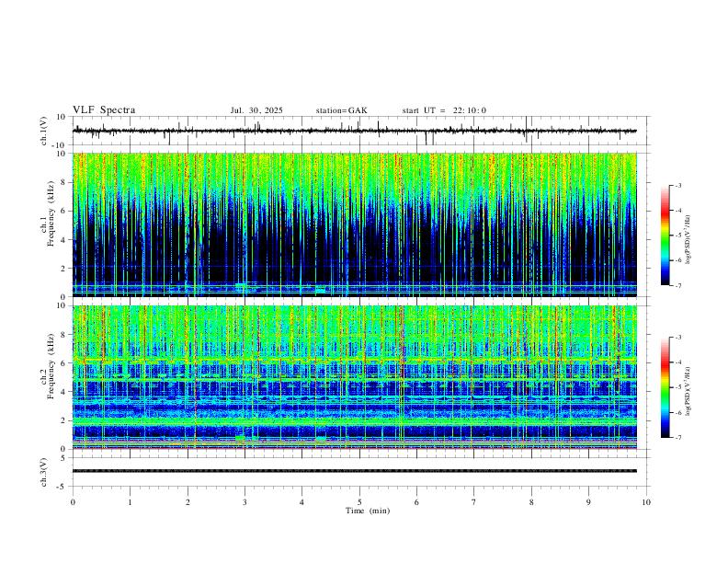Click the "8" kHz tick on ch.1 spectrogram
This screenshot has width=728, height=563.
tap(64, 182)
